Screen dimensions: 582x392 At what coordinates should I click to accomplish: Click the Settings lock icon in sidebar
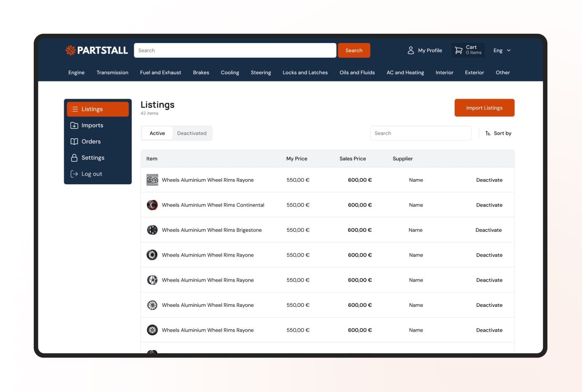click(x=74, y=158)
